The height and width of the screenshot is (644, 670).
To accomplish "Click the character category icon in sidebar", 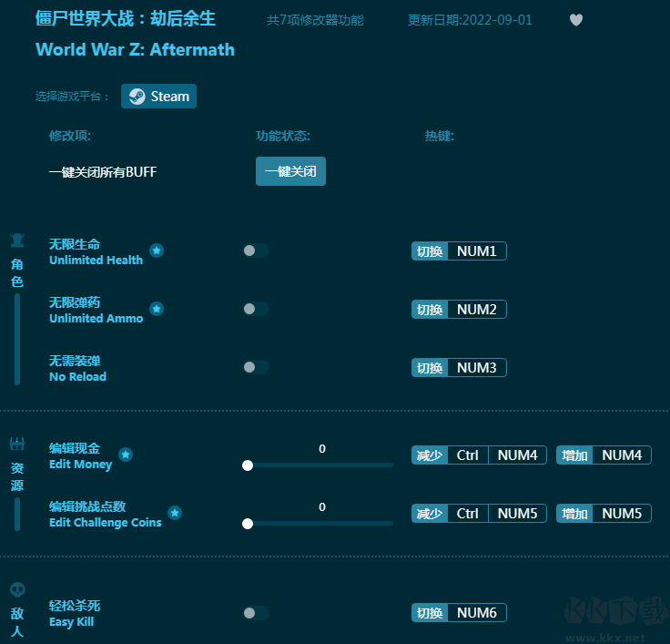I will pyautogui.click(x=17, y=241).
